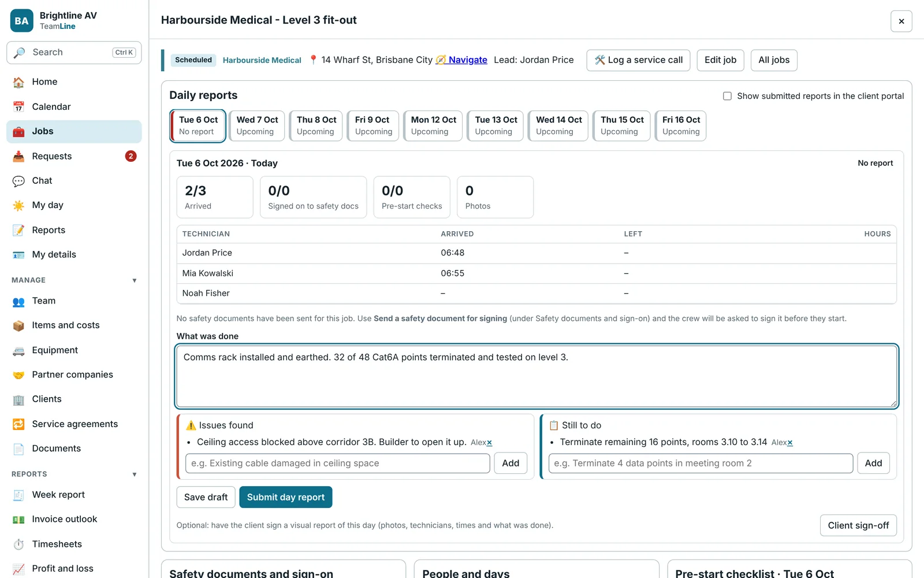Submit the day report

coord(286,497)
